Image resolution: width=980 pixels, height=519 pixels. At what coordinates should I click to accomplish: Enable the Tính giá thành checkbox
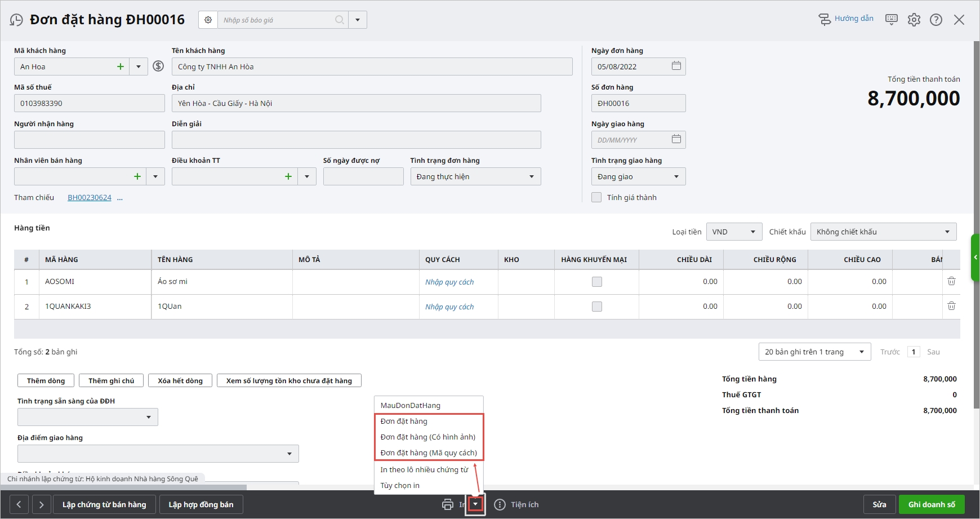[x=596, y=197]
